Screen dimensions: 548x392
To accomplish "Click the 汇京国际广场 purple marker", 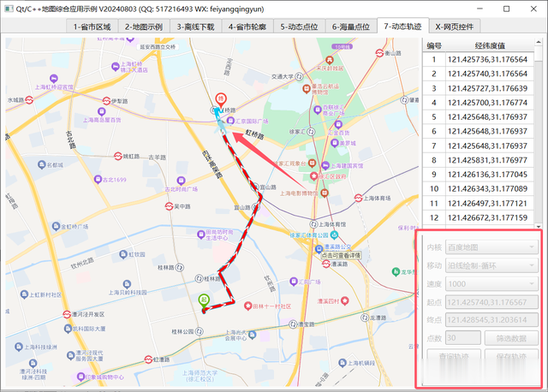I will point(230,121).
